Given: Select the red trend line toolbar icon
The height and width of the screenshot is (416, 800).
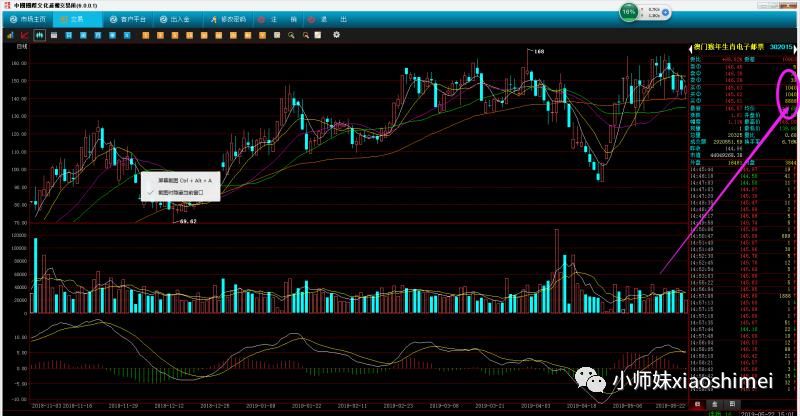Looking at the screenshot, I should coord(24,35).
